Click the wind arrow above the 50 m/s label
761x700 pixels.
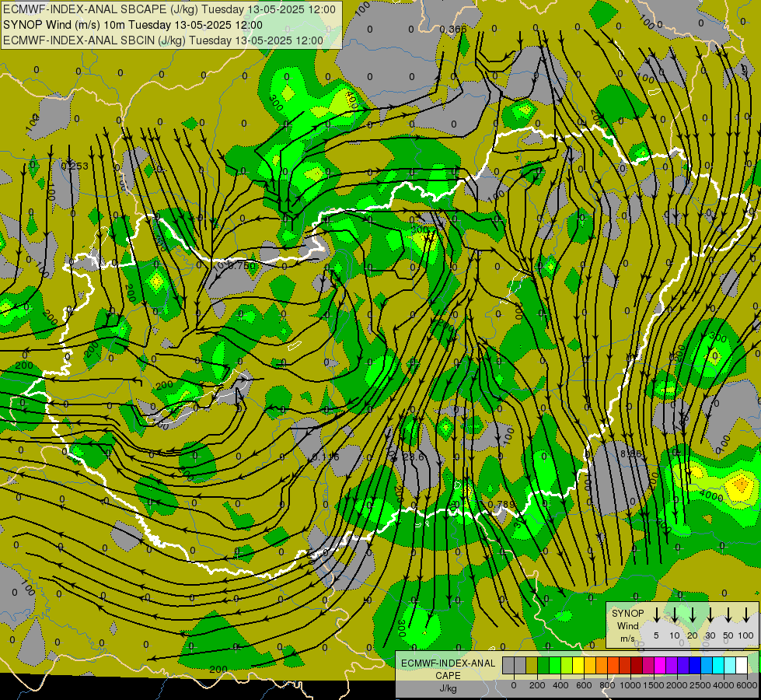tap(728, 614)
